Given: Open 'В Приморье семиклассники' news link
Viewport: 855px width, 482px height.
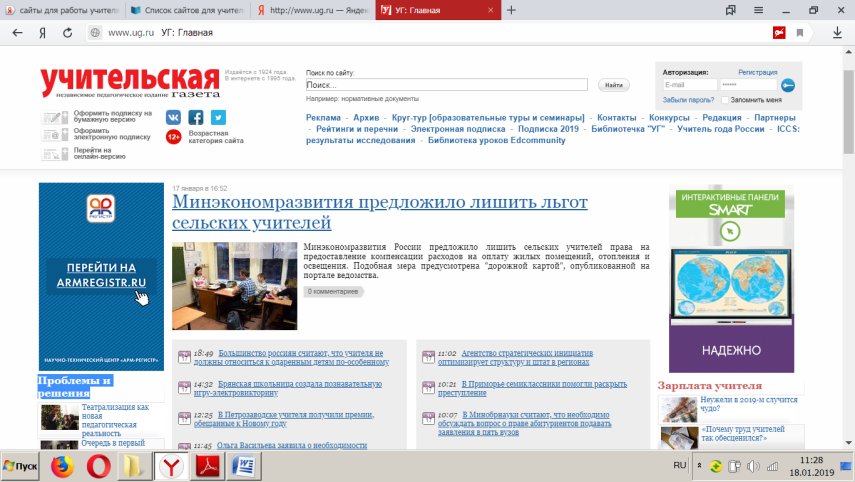Looking at the screenshot, I should tap(532, 388).
